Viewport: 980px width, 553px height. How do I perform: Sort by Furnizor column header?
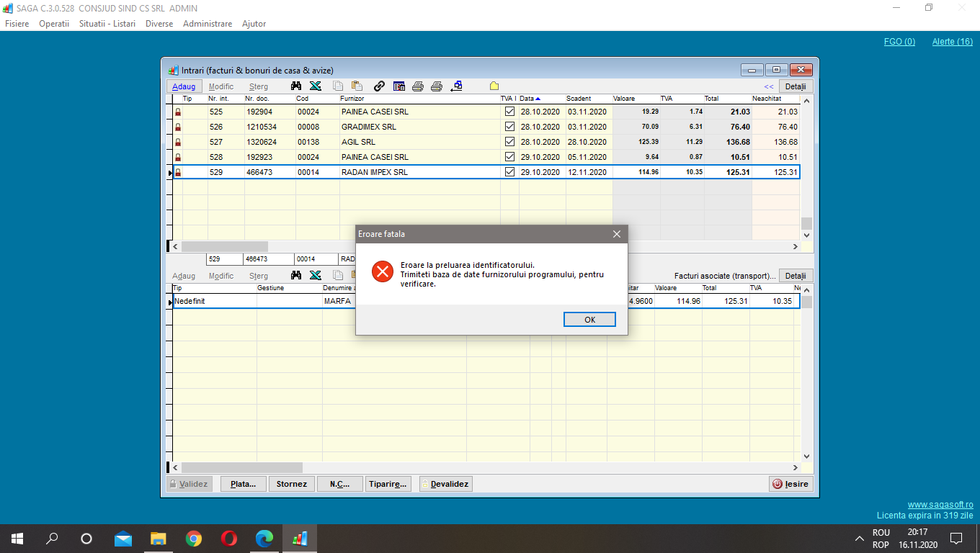(x=419, y=99)
